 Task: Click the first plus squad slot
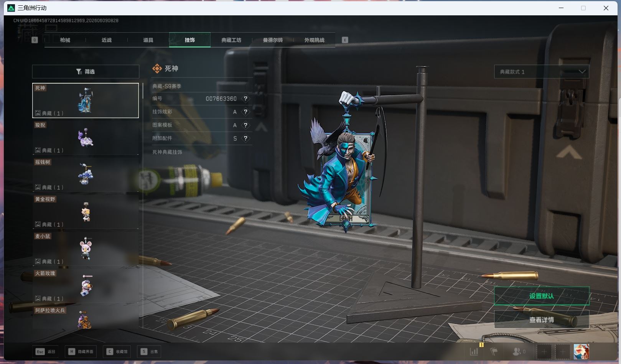point(544,351)
